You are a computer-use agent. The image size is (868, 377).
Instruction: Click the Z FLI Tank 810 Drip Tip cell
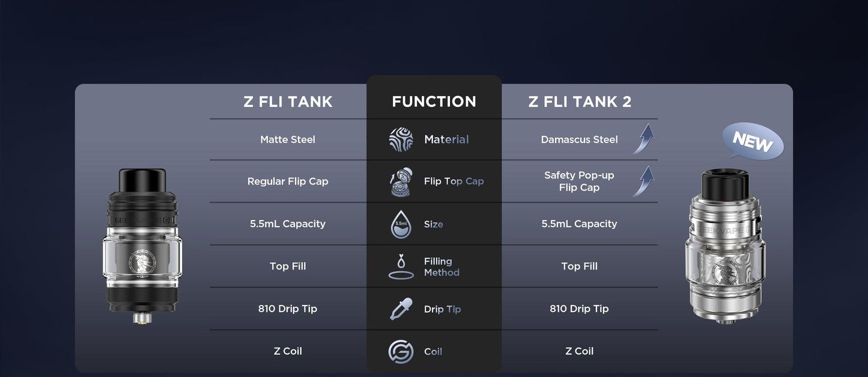(288, 309)
